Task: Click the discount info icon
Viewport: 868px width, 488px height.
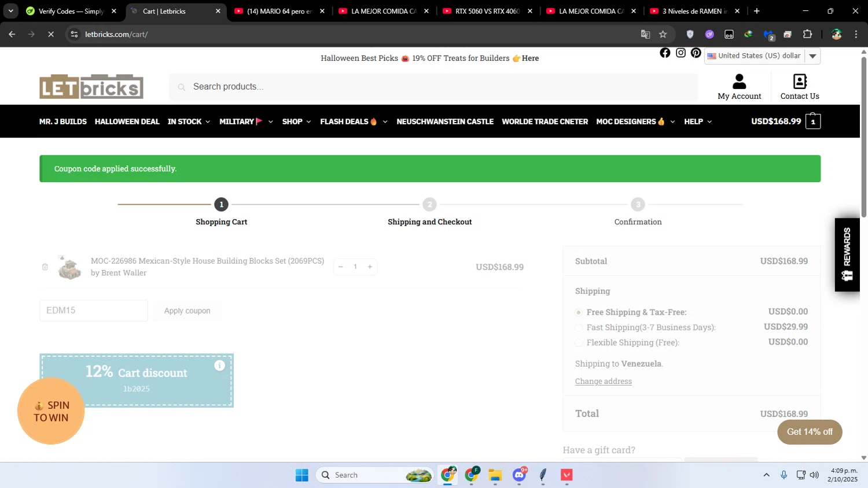Action: click(x=219, y=365)
